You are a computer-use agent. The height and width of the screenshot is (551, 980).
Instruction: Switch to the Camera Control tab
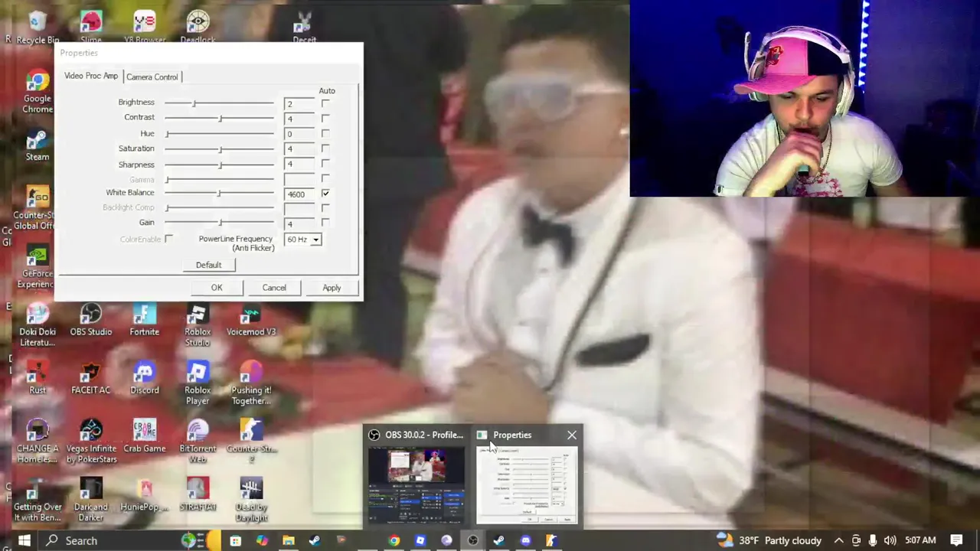[x=152, y=77]
